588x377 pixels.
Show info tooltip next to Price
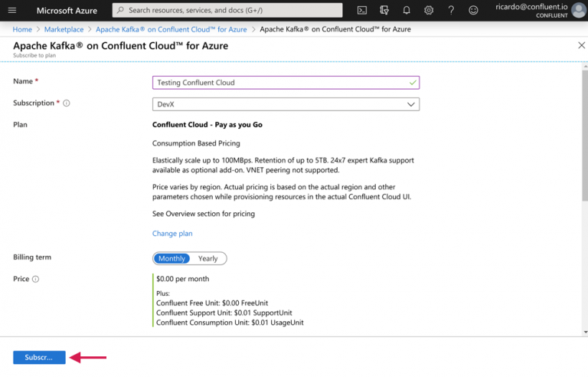click(36, 280)
